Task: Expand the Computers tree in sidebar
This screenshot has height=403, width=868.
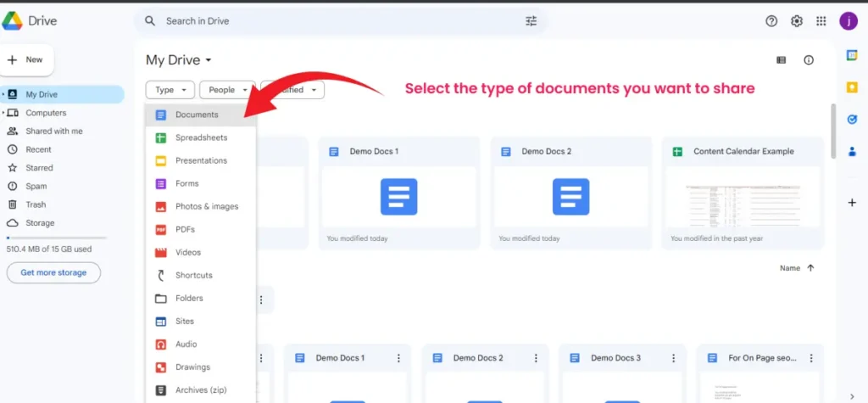Action: coord(3,113)
